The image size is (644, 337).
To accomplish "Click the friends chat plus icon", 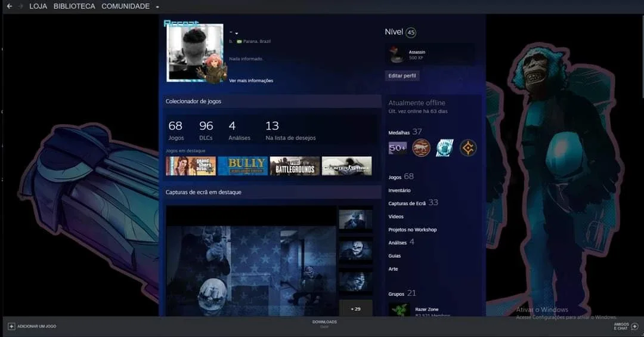I will pos(634,326).
